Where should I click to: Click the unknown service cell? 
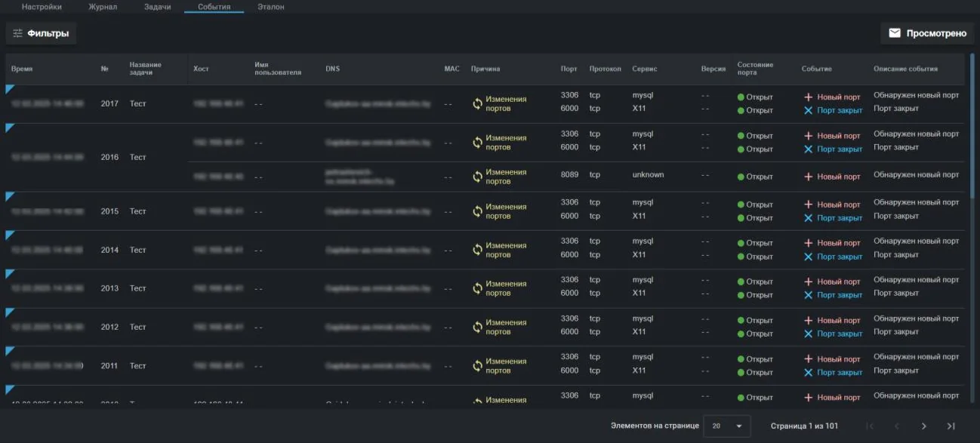point(648,175)
